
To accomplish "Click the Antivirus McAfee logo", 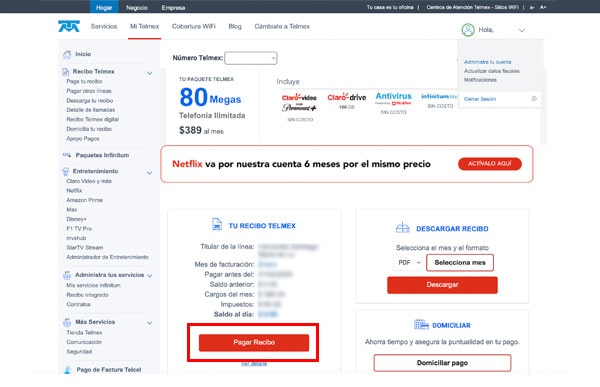I will pyautogui.click(x=393, y=98).
